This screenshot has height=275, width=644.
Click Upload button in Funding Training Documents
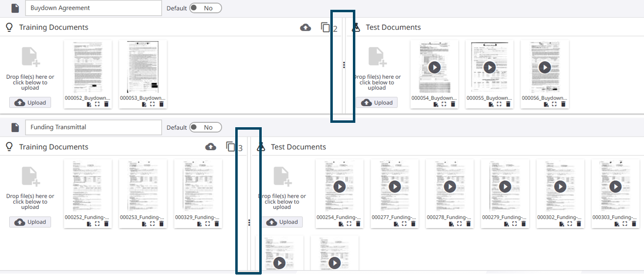pos(30,222)
